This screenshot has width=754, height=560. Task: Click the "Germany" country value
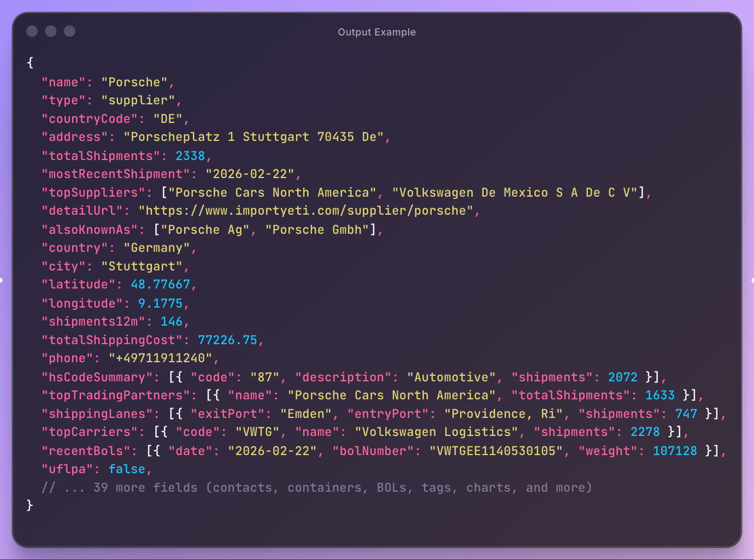pyautogui.click(x=157, y=248)
